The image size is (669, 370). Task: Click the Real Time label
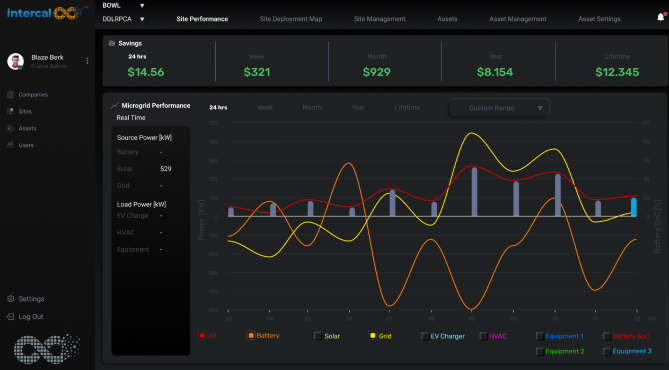131,118
